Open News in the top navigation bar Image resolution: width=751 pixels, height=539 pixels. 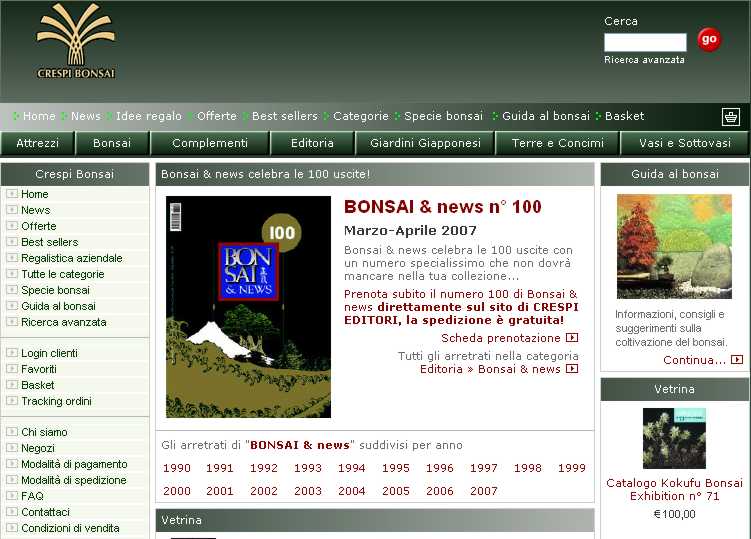(86, 116)
